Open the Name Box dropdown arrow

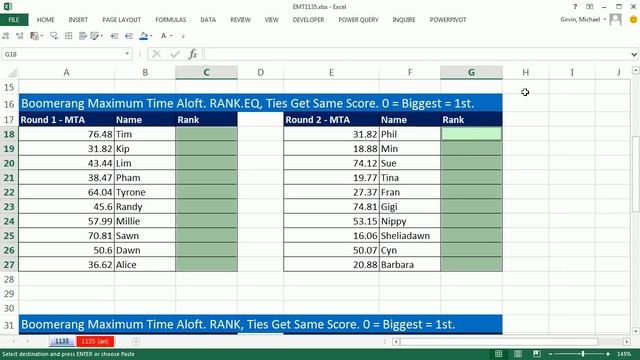click(127, 54)
